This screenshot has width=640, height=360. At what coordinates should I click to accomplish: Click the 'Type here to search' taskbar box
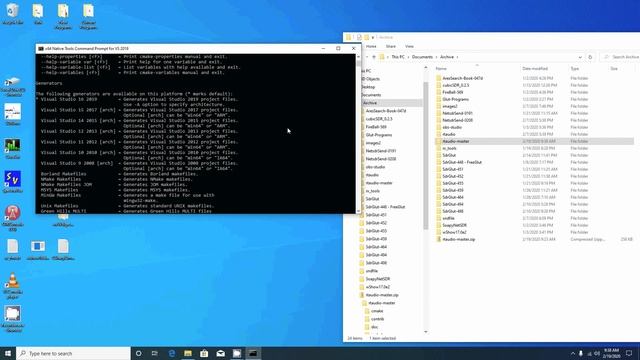[x=73, y=353]
